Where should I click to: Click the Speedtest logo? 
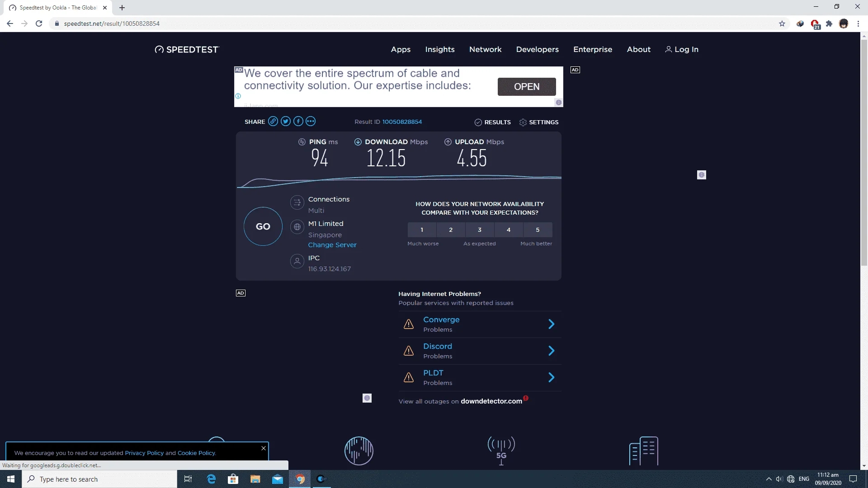click(x=187, y=49)
